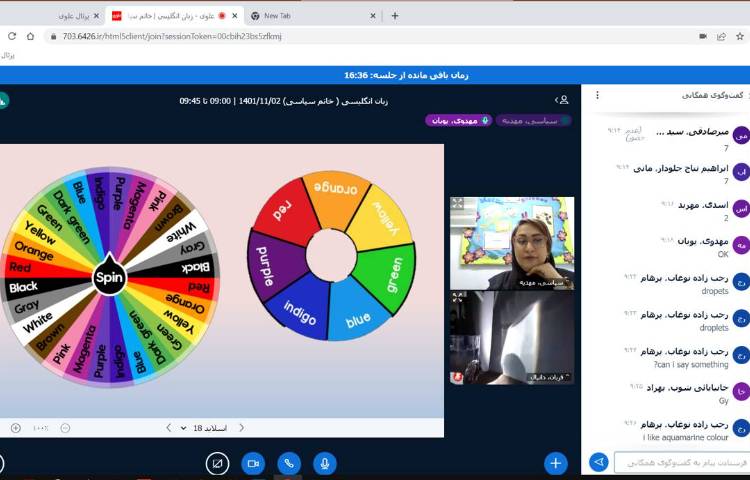Mute or unmute the microphone button
The height and width of the screenshot is (480, 750).
(325, 463)
